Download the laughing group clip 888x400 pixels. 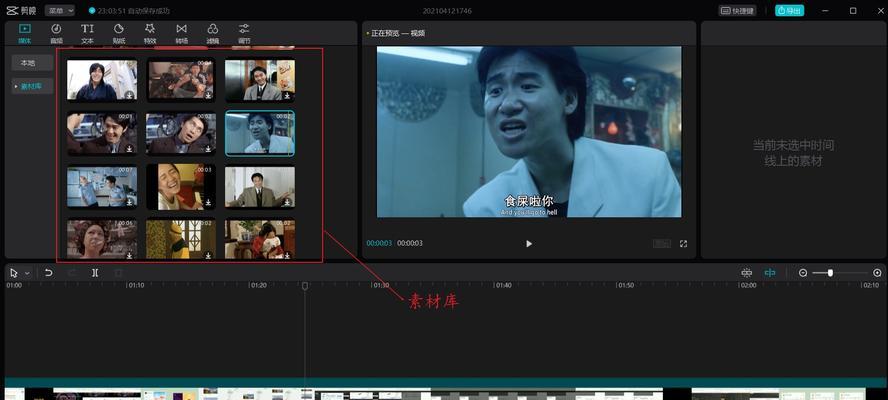click(208, 95)
